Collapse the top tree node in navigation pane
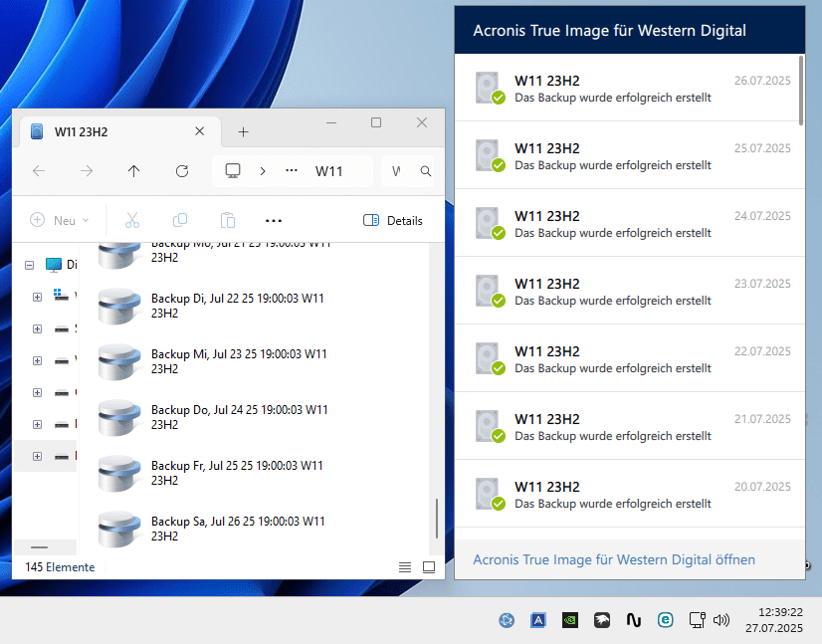The height and width of the screenshot is (644, 822). pyautogui.click(x=30, y=266)
